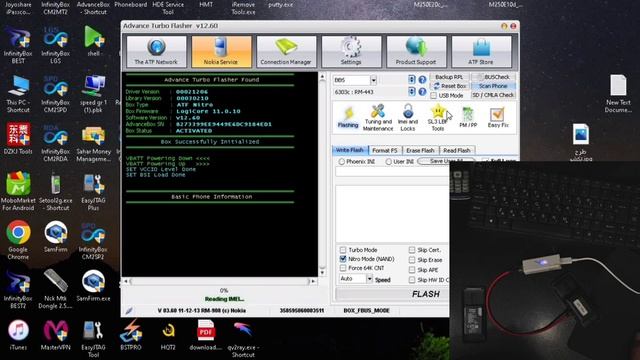Switch to the Erase Flash tab
The width and height of the screenshot is (640, 360).
coord(420,151)
